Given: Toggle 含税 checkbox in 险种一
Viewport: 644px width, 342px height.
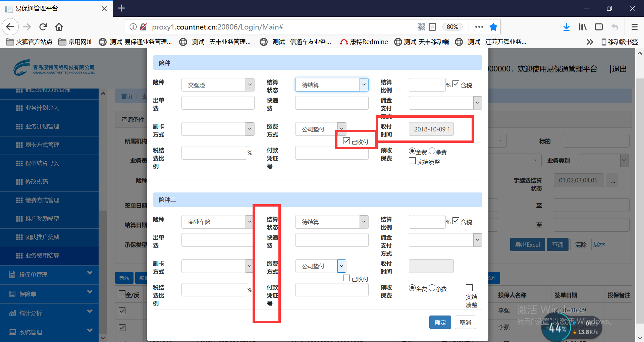Looking at the screenshot, I should (456, 84).
